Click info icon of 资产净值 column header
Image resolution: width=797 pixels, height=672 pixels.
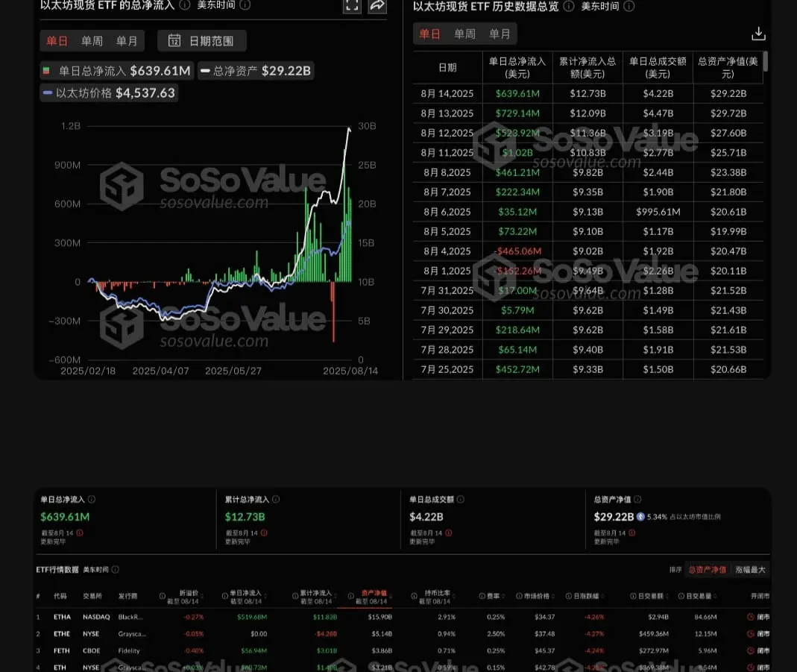pos(350,596)
